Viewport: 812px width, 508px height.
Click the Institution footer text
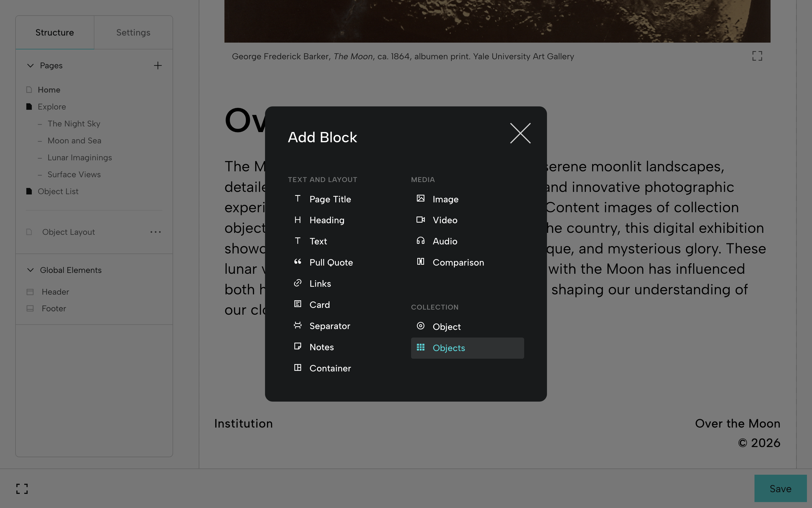pyautogui.click(x=244, y=423)
